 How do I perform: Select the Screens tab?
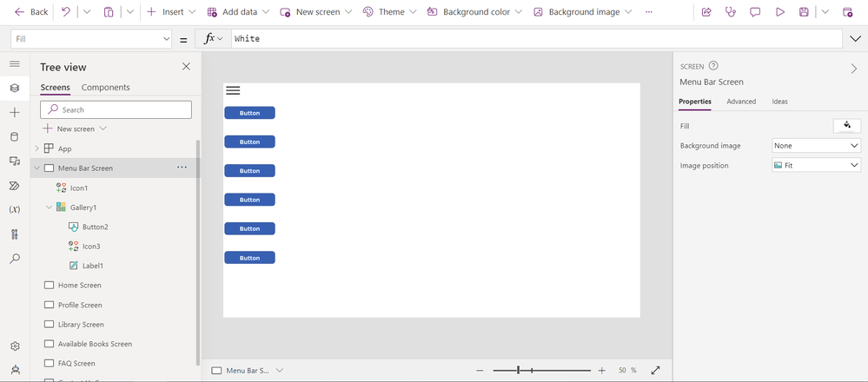(x=56, y=88)
